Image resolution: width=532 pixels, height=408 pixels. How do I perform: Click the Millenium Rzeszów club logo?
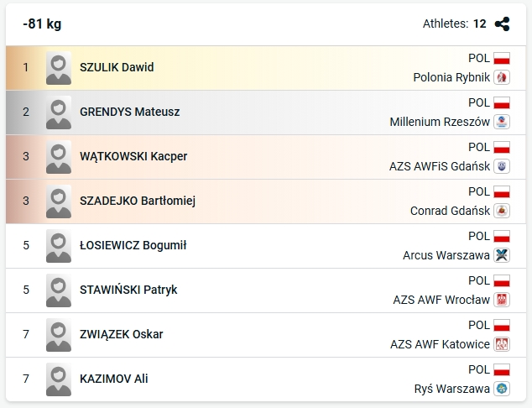click(502, 122)
